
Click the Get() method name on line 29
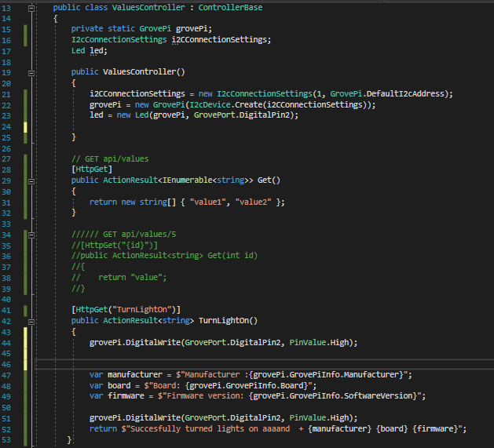click(269, 180)
